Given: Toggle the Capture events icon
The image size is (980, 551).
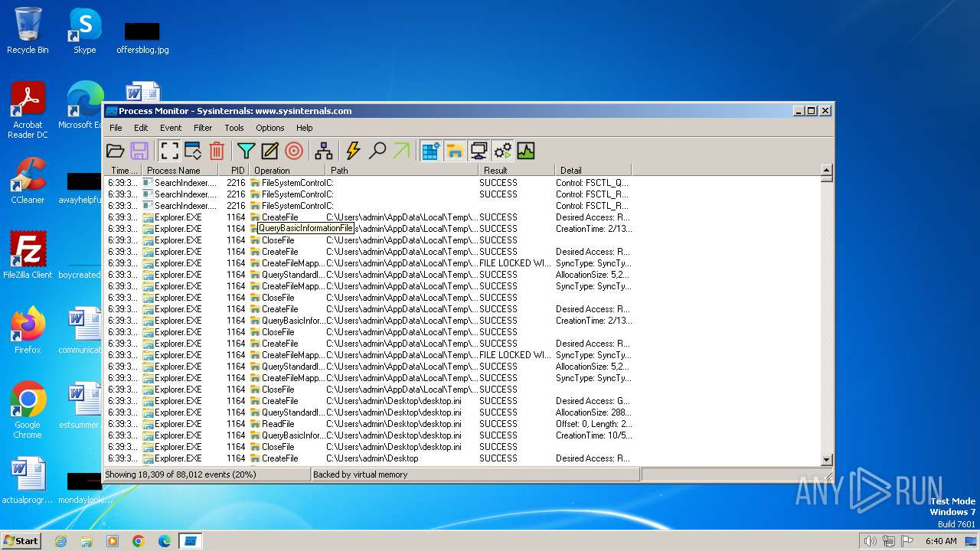Looking at the screenshot, I should pyautogui.click(x=169, y=151).
